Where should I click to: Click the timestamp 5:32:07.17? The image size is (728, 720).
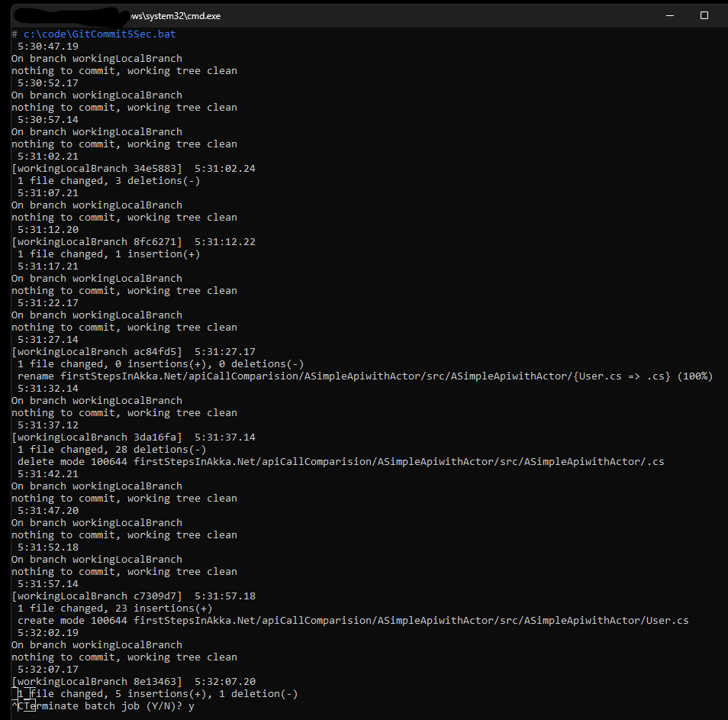coord(48,670)
